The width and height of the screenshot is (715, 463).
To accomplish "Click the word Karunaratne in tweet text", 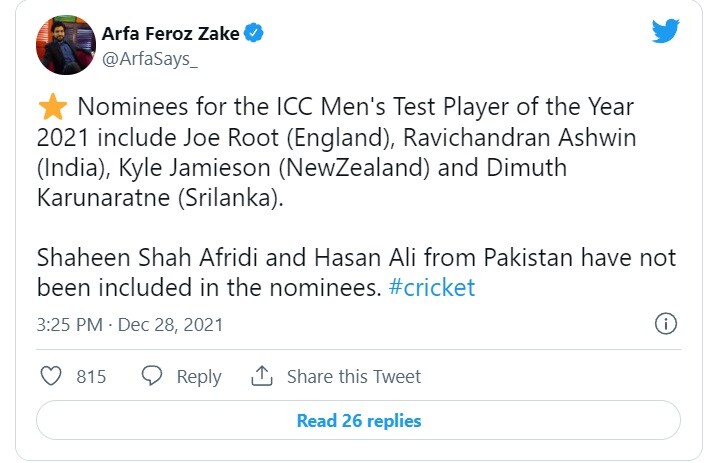I will tap(104, 197).
